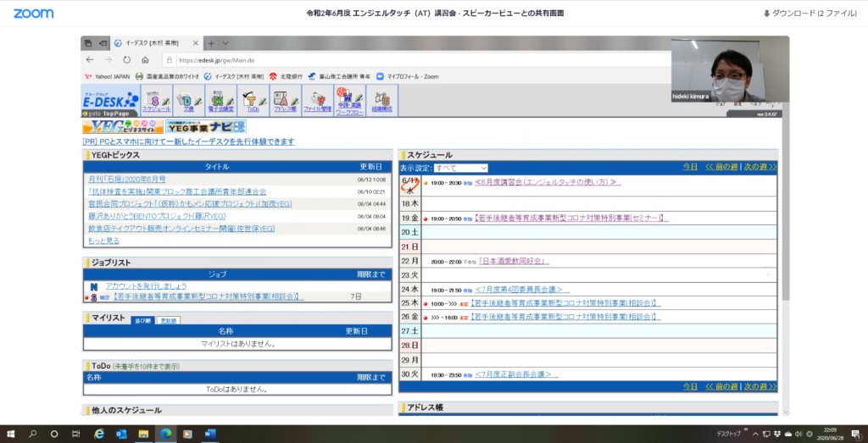868x443 pixels.
Task: Open the ファイル管理 file management icon
Action: [317, 100]
